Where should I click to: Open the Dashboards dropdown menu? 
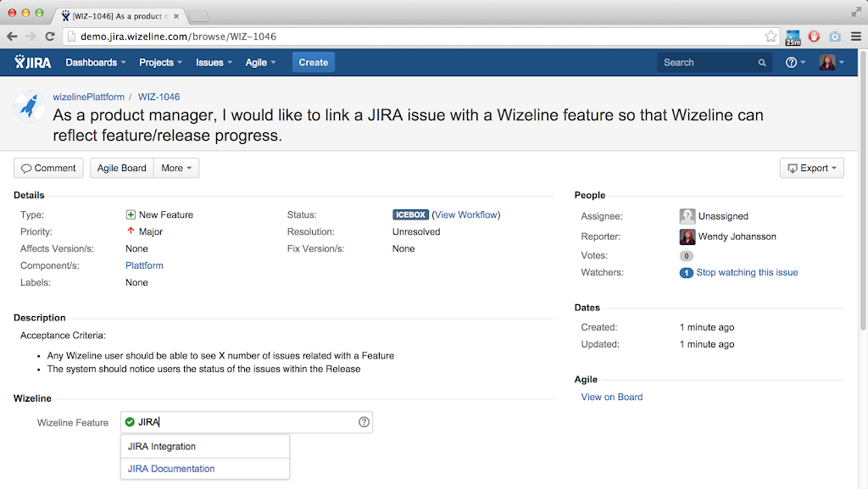95,62
